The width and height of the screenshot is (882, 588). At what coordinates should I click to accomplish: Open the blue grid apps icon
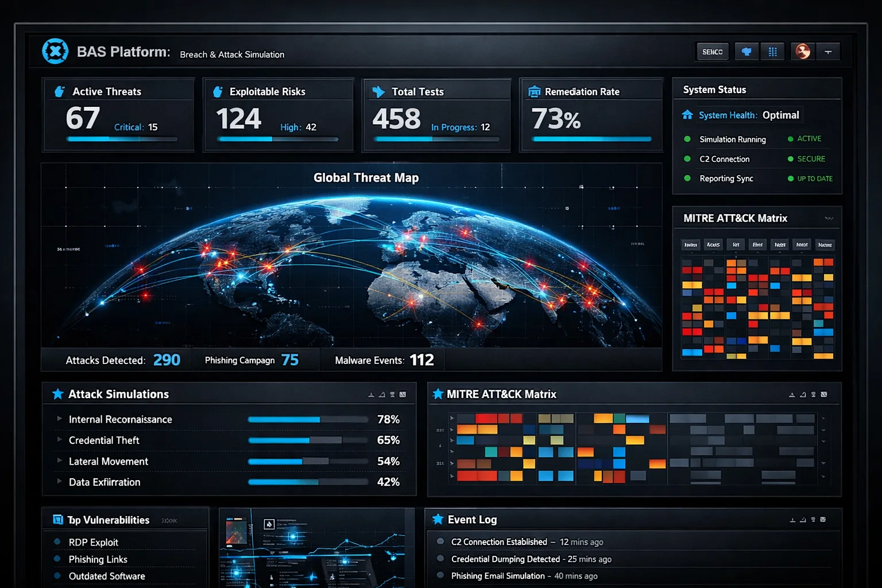(x=773, y=52)
